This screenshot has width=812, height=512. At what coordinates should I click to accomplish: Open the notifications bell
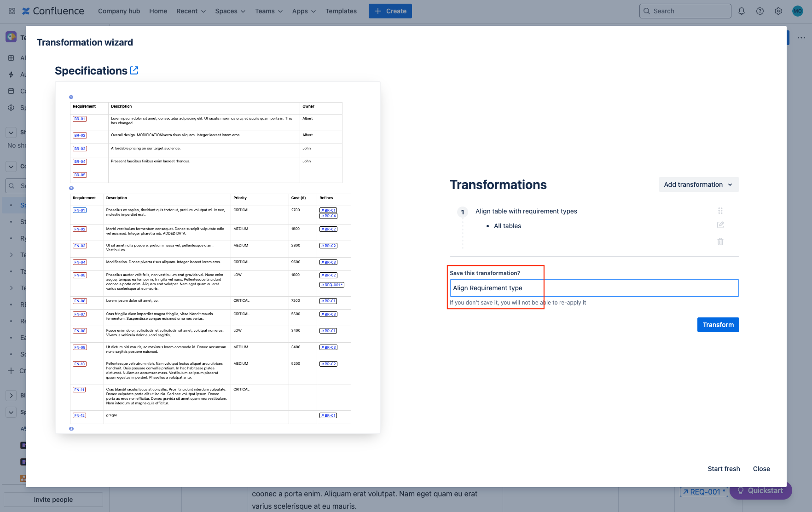(x=742, y=11)
